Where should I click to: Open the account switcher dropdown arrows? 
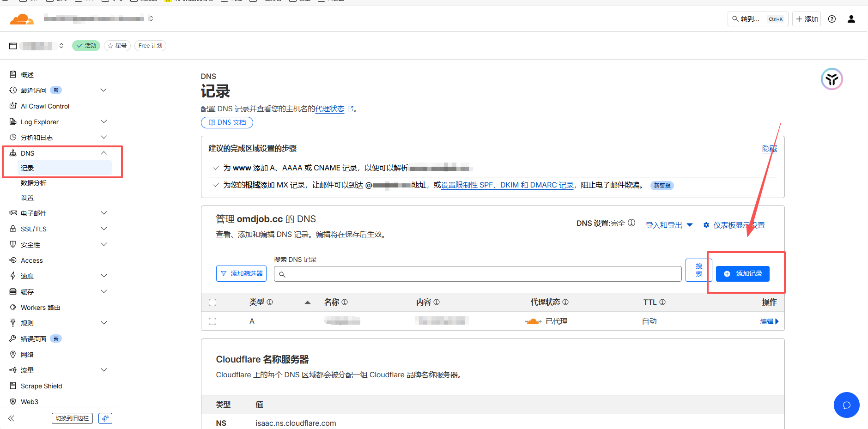point(151,18)
